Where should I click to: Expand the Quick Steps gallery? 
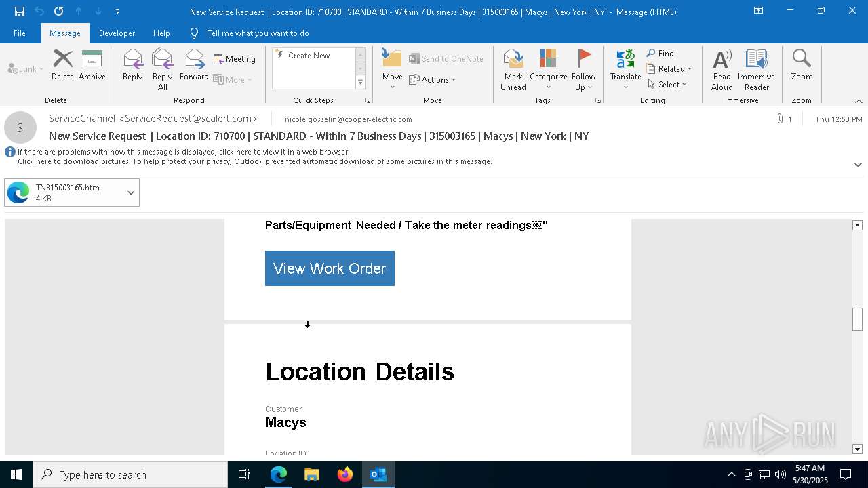360,83
